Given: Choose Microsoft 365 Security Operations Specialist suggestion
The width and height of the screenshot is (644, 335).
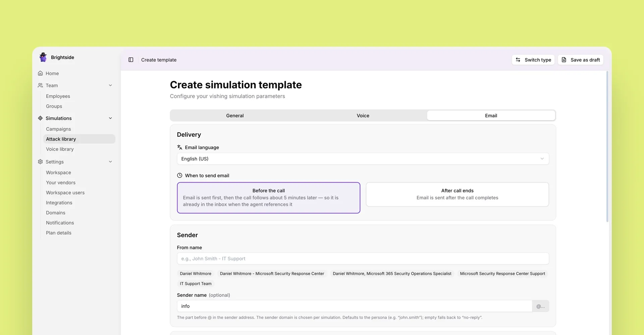Looking at the screenshot, I should click(392, 274).
